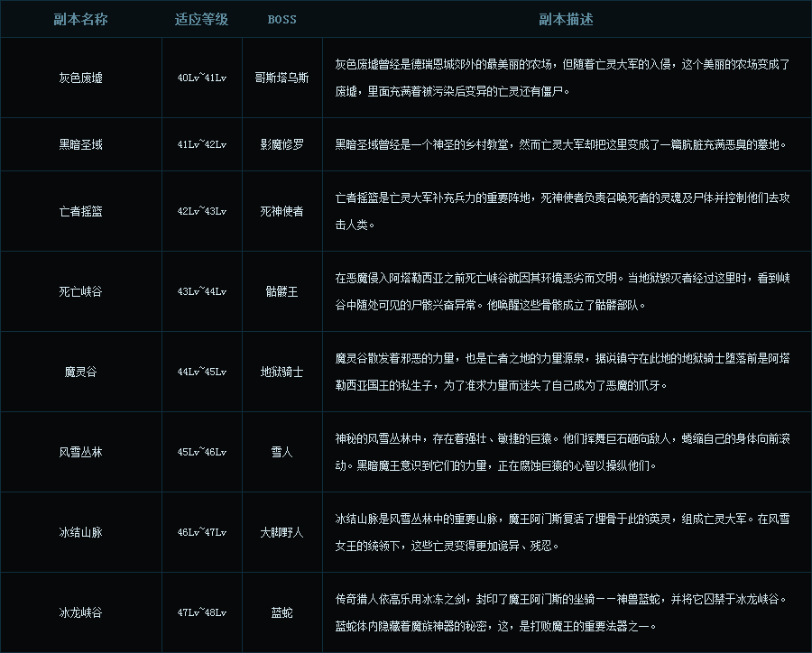Click the boss name 大脚野人
This screenshot has width=812, height=653.
pos(281,532)
